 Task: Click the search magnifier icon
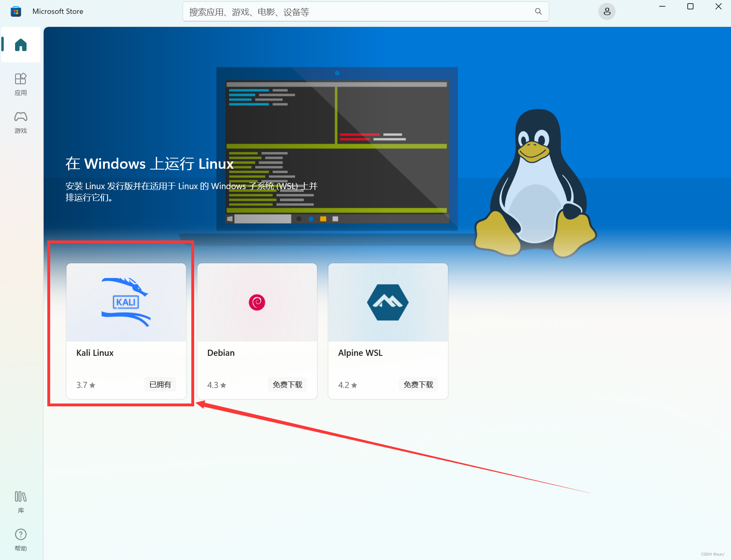point(538,11)
